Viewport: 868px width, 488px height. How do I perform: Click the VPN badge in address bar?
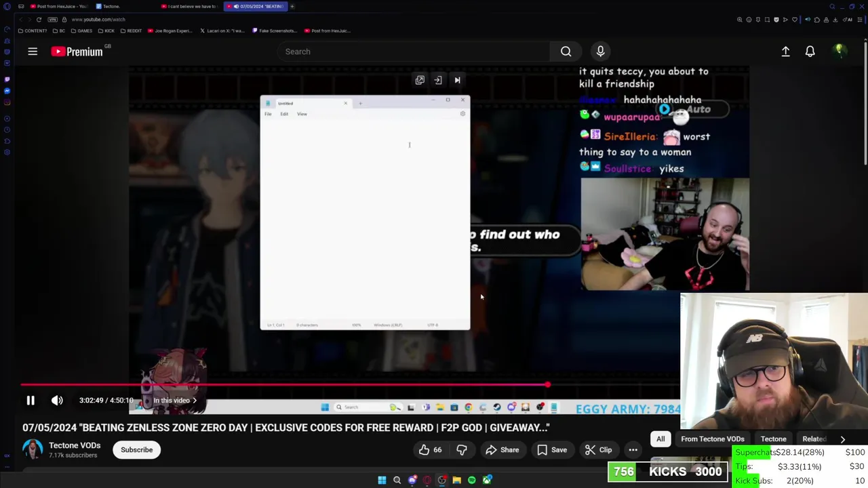pos(52,20)
